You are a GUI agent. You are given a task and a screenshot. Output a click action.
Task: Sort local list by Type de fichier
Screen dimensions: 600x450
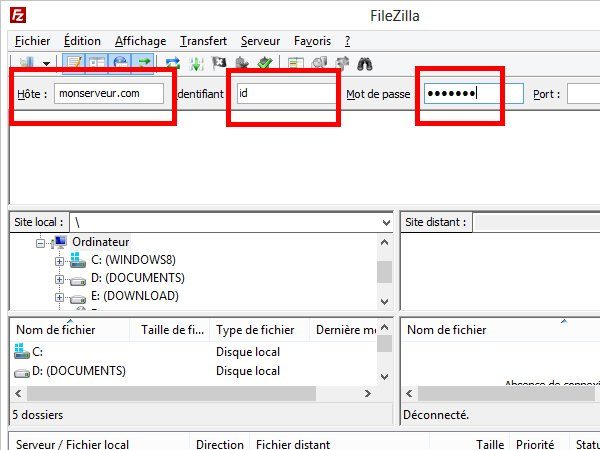(x=259, y=330)
